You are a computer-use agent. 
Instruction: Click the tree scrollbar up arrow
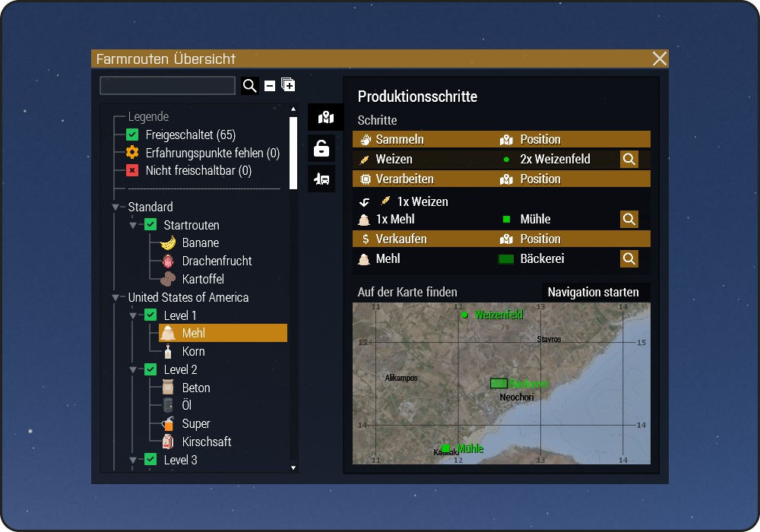[x=293, y=109]
